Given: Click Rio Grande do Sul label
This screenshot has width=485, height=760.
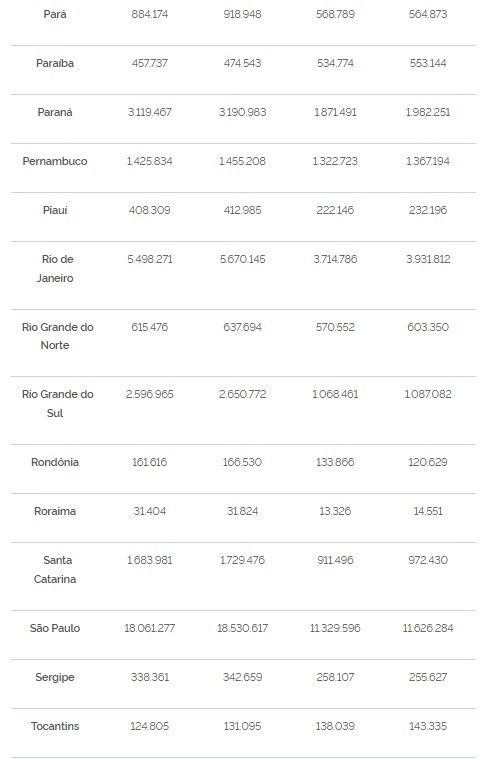Looking at the screenshot, I should click(x=57, y=404).
